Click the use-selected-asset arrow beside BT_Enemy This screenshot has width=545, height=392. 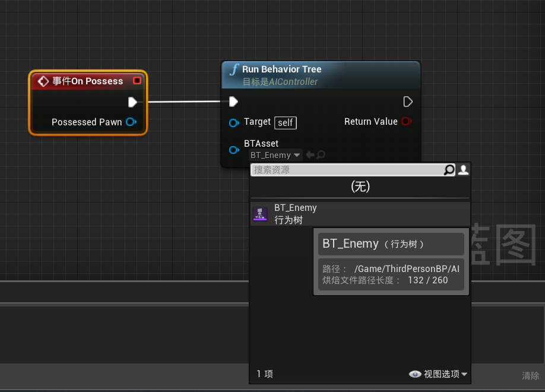pyautogui.click(x=309, y=154)
